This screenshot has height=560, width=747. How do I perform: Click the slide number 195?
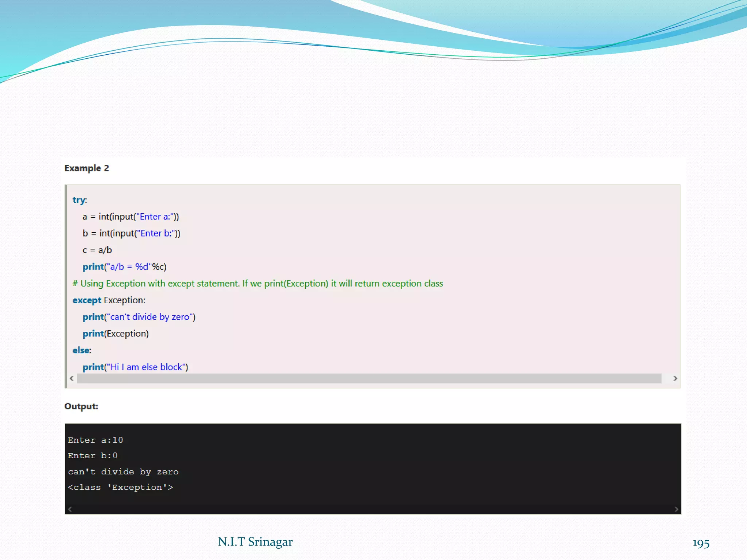pyautogui.click(x=701, y=543)
